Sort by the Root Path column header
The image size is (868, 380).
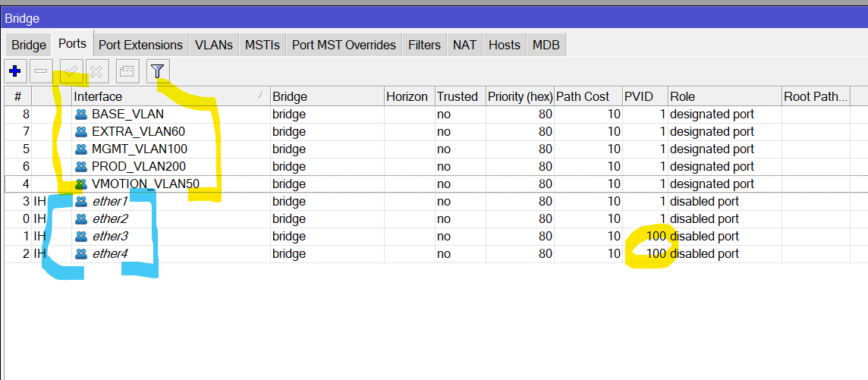[x=816, y=96]
